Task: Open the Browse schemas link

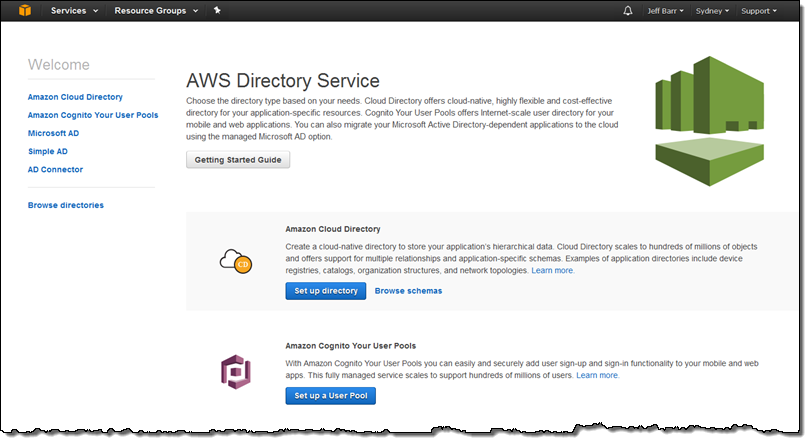Action: click(x=408, y=291)
